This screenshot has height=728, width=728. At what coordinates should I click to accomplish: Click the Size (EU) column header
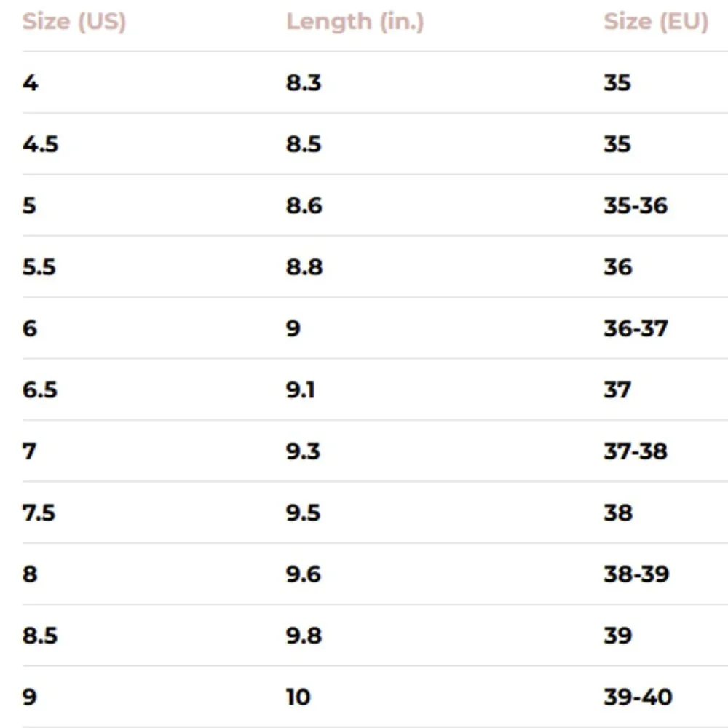click(656, 22)
